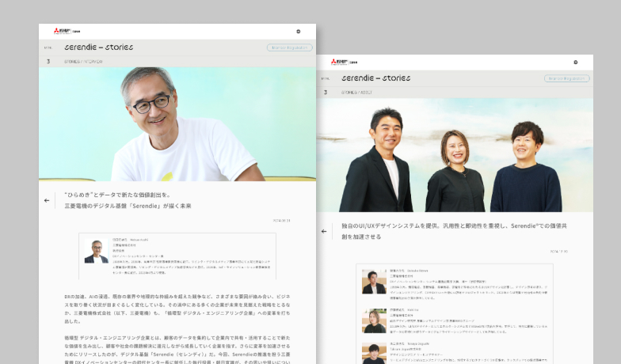Click the first profile photo in the UI/UX article

pos(374,282)
